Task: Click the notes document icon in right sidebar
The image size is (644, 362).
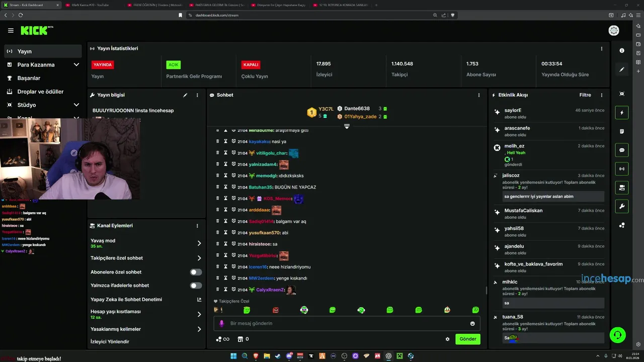Action: click(622, 131)
